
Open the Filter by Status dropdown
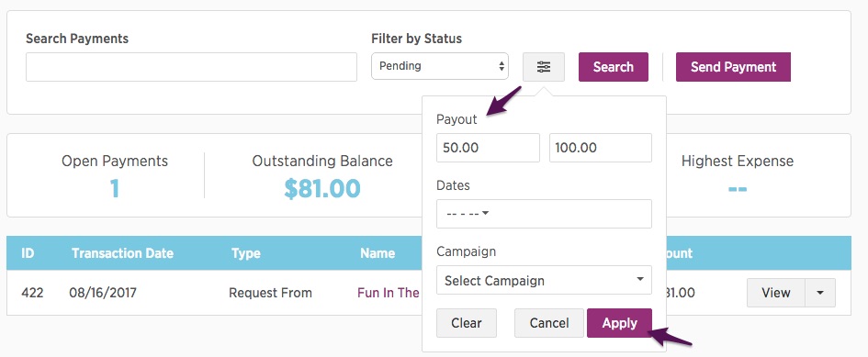(440, 66)
